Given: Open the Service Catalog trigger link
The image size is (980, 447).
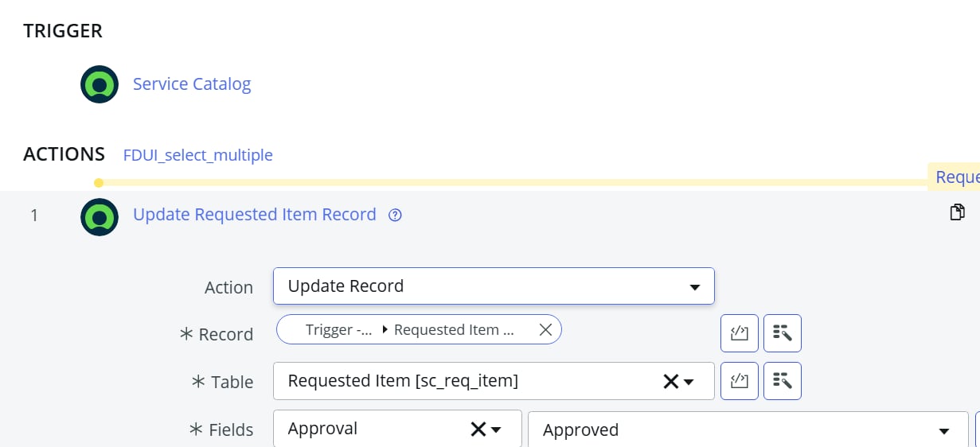Looking at the screenshot, I should click(192, 84).
